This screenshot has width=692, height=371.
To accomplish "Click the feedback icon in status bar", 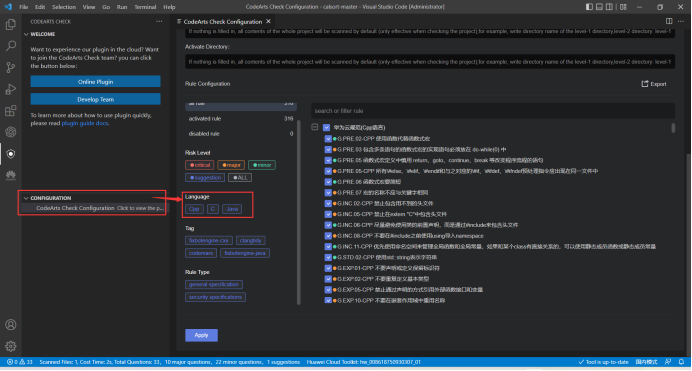I will pos(668,362).
